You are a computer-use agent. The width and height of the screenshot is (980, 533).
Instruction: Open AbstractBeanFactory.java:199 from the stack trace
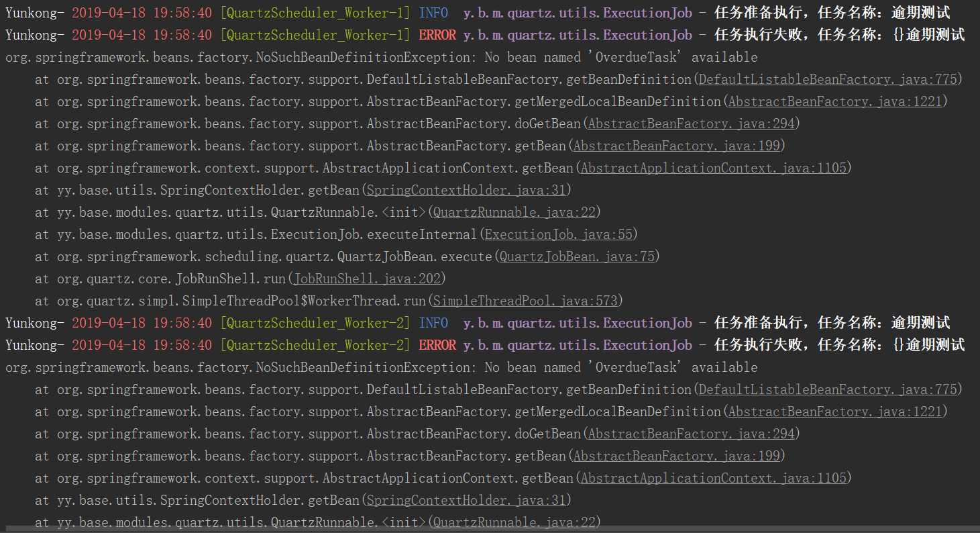[x=677, y=146]
